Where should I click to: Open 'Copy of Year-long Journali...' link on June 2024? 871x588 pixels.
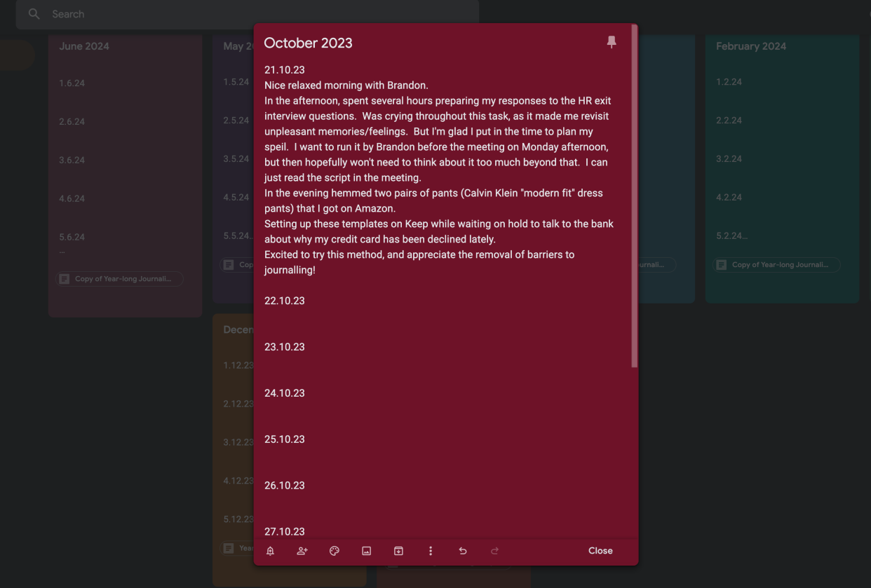119,279
